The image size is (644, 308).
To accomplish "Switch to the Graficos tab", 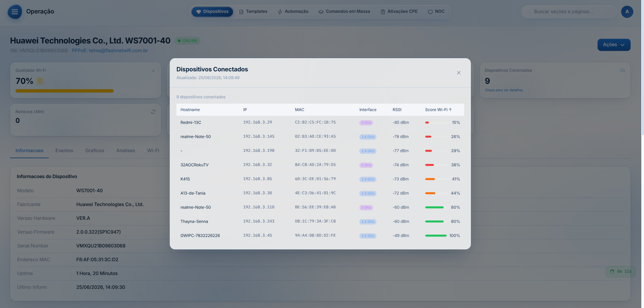I will click(x=95, y=150).
